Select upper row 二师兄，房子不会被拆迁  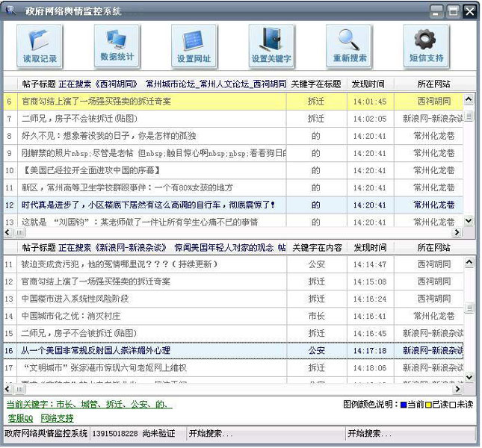233,119
